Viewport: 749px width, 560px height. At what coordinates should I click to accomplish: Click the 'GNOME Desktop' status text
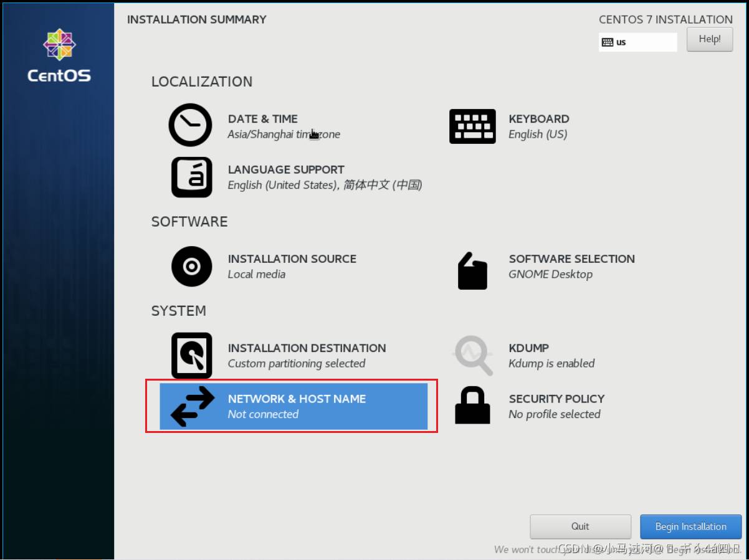(550, 275)
